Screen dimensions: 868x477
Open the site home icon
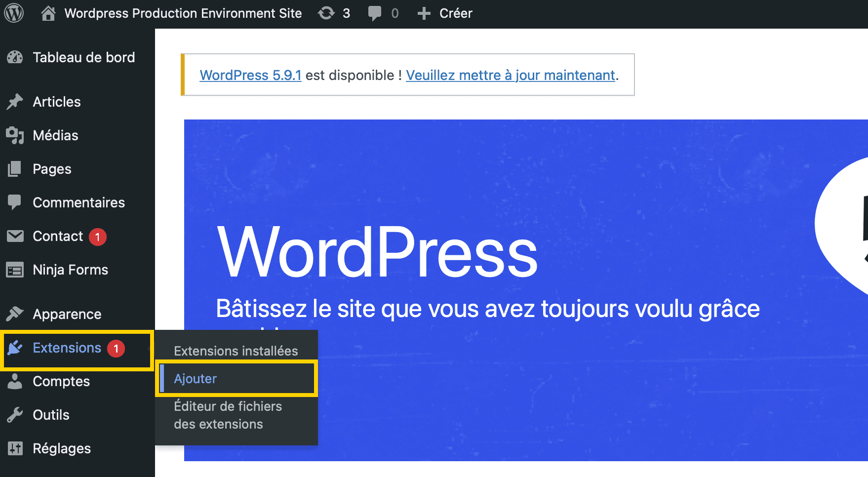[x=48, y=13]
